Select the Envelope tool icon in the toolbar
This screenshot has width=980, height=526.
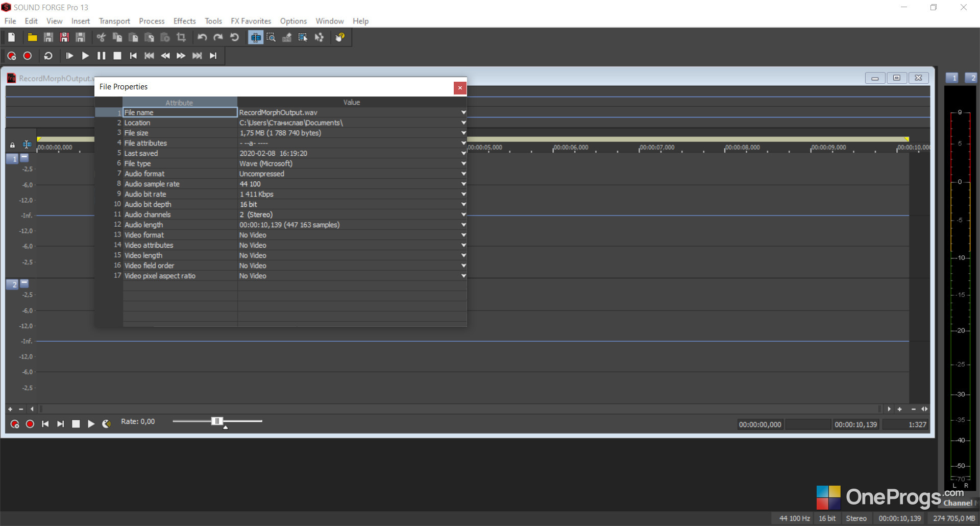tap(319, 37)
